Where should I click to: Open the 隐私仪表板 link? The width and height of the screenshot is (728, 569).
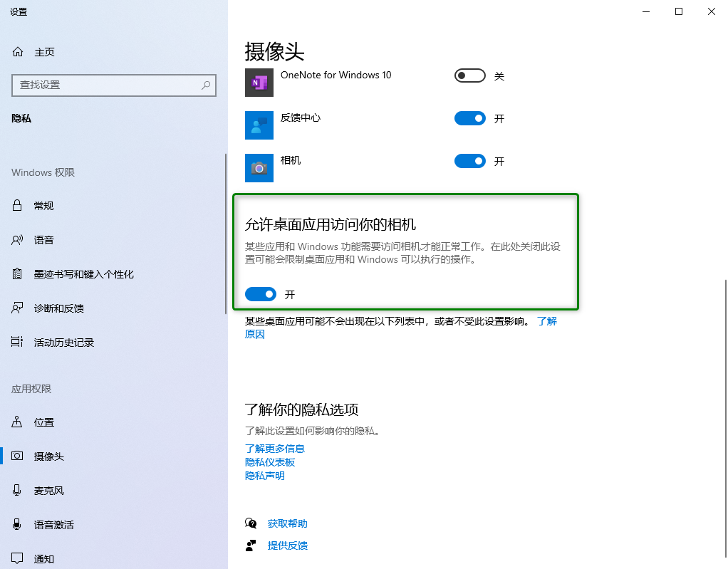(270, 462)
